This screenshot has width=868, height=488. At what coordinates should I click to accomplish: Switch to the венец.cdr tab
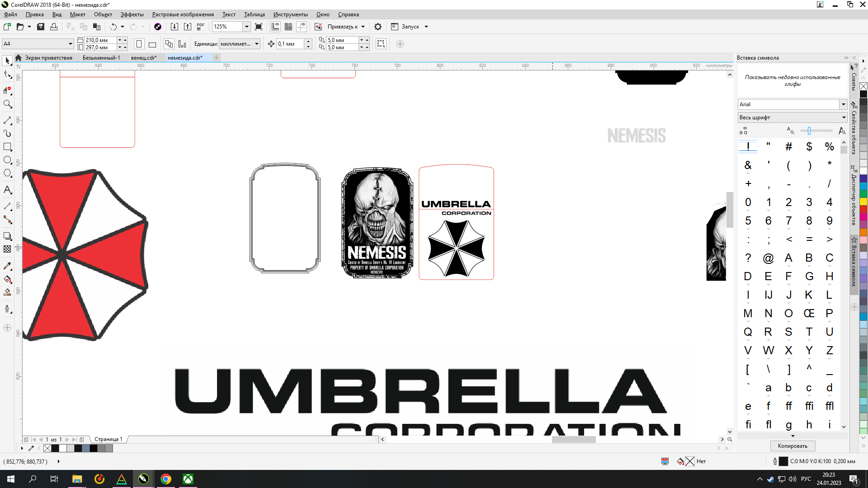coord(144,58)
